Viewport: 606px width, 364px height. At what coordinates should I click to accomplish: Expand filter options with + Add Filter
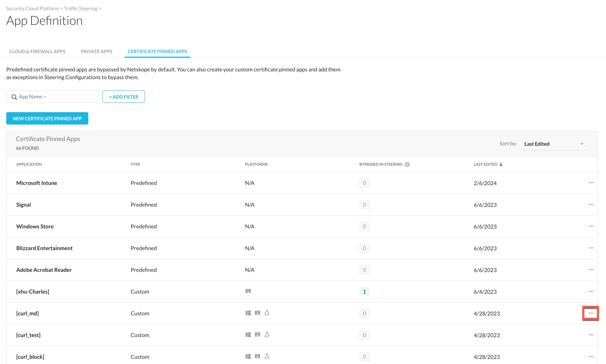pos(123,96)
